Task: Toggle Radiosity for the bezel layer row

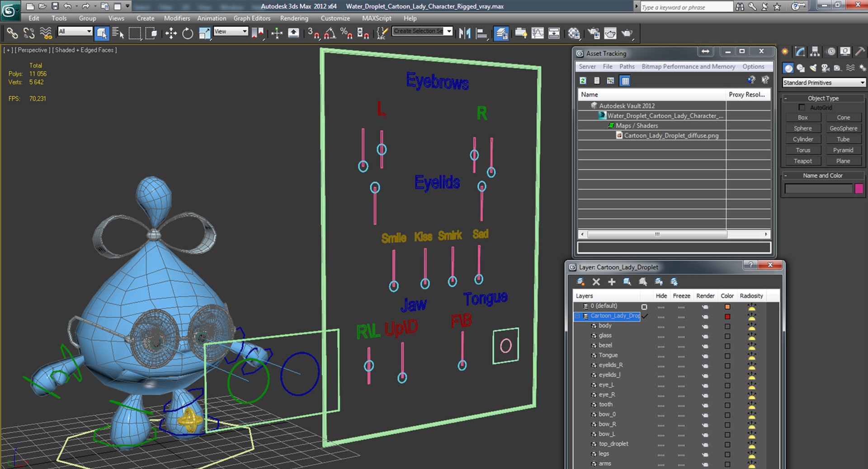Action: pos(751,346)
